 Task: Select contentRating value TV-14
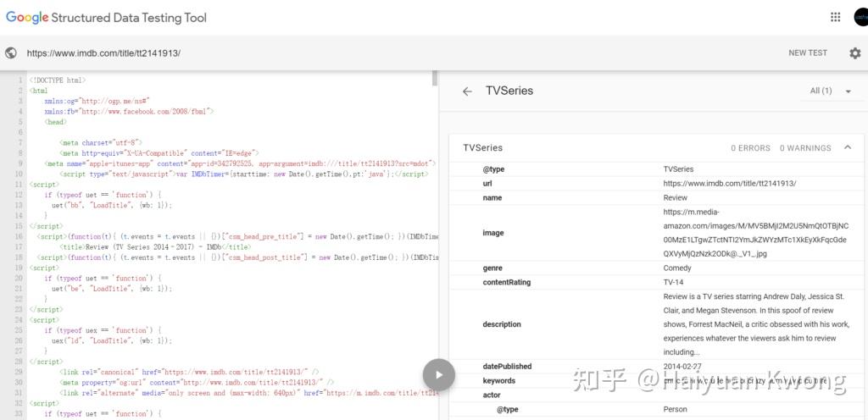(674, 282)
